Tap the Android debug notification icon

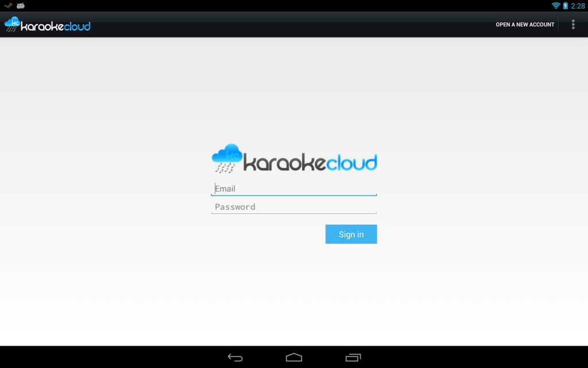(x=21, y=6)
